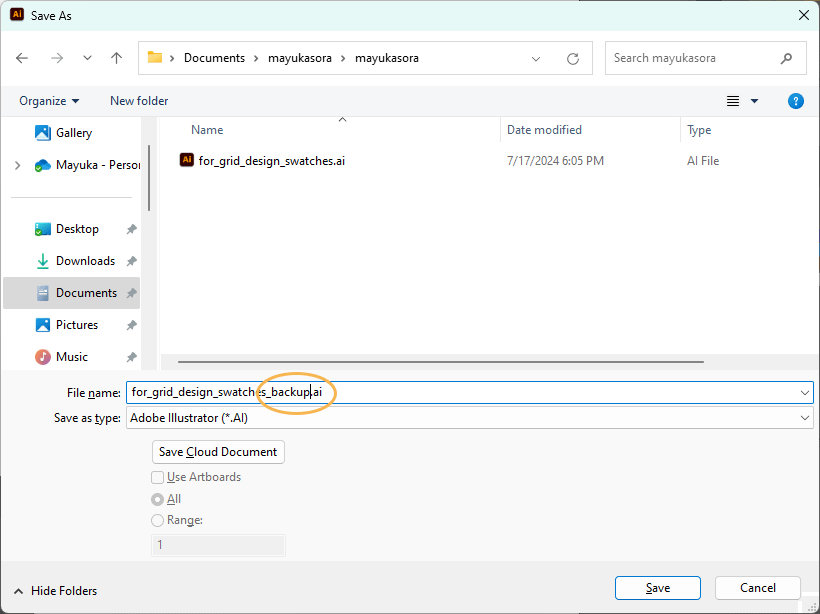Viewport: 820px width, 614px height.
Task: Select the for_grid_design_swatches.ai file
Action: click(271, 161)
